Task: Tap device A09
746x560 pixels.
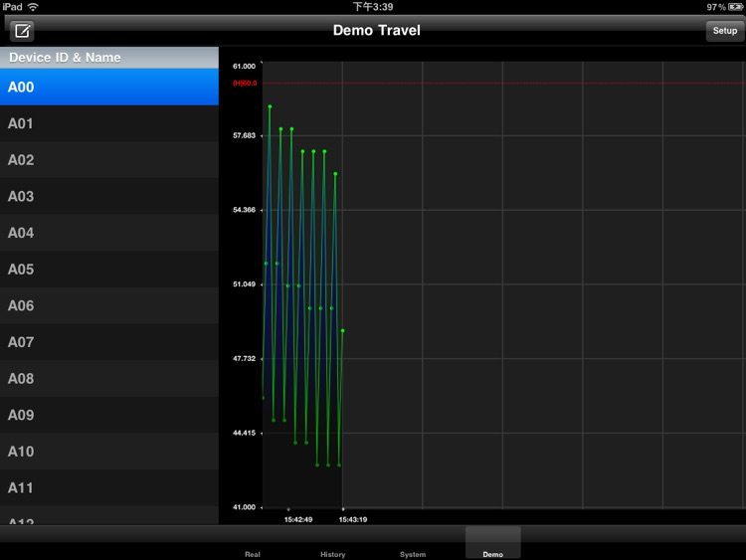Action: 109,415
